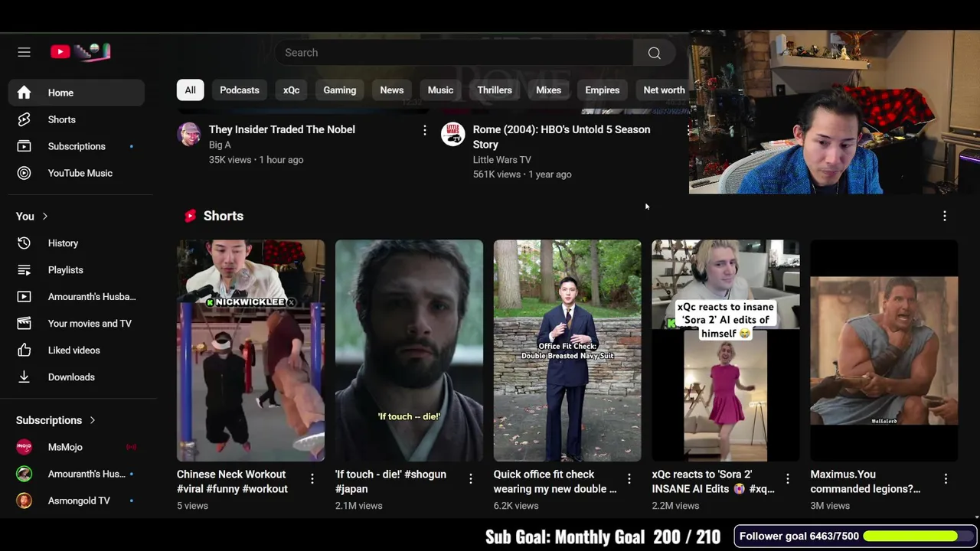Click the search magnifier button
The image size is (980, 551).
(654, 53)
